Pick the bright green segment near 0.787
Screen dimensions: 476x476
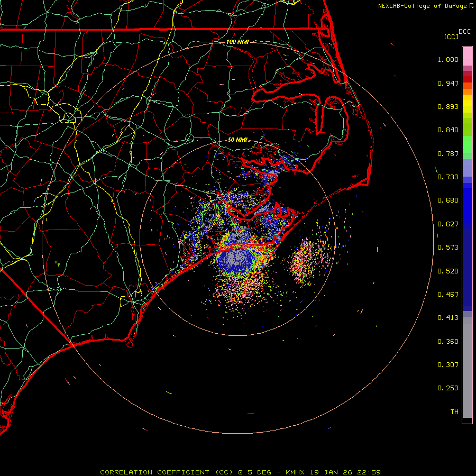pyautogui.click(x=467, y=144)
